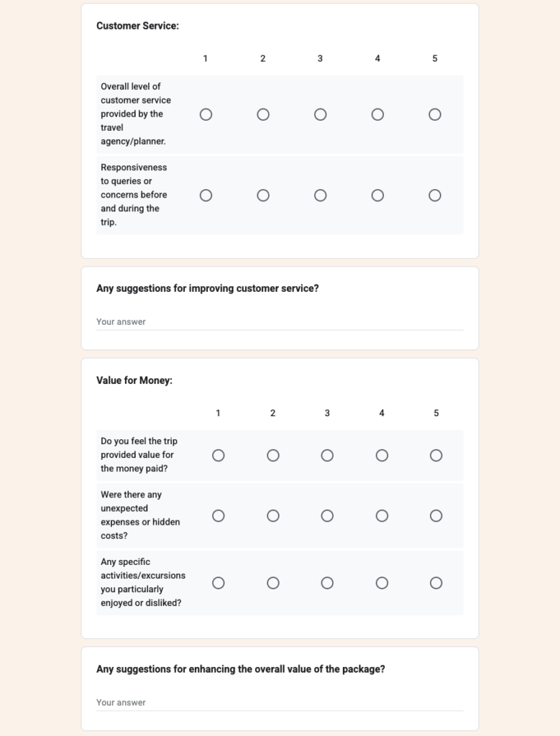The width and height of the screenshot is (560, 736).
Task: Select middle rating for value for money
Action: (x=327, y=455)
